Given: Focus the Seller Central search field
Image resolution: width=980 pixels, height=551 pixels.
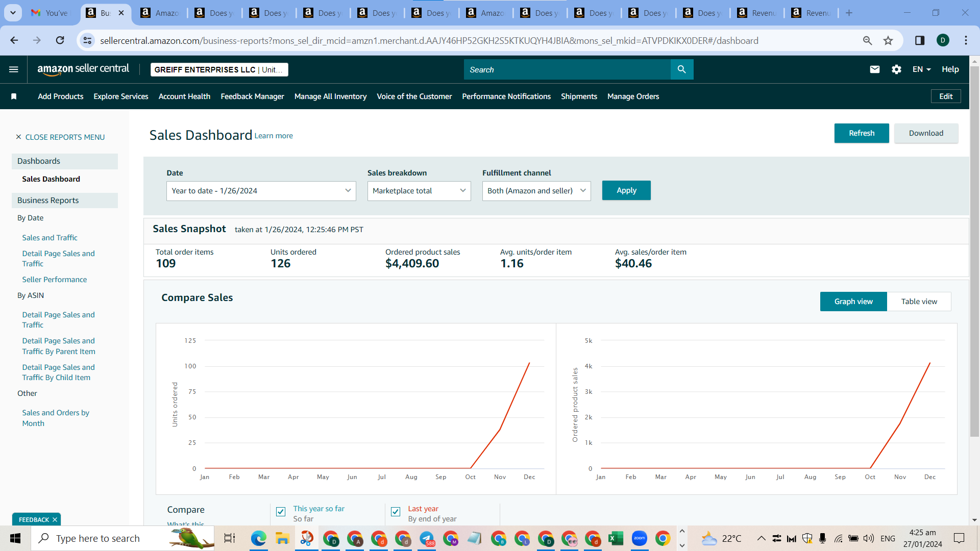Looking at the screenshot, I should pos(567,69).
